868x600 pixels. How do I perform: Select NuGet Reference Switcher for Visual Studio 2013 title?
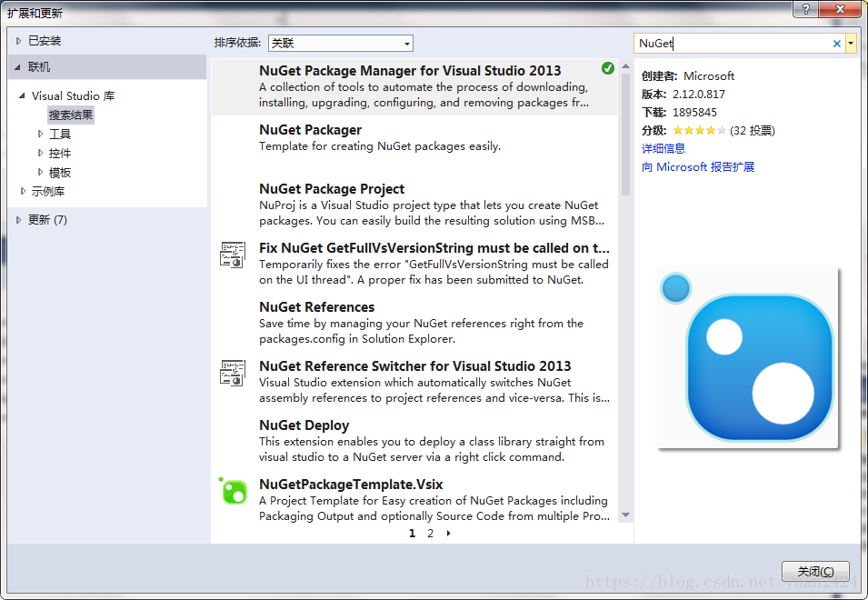415,365
